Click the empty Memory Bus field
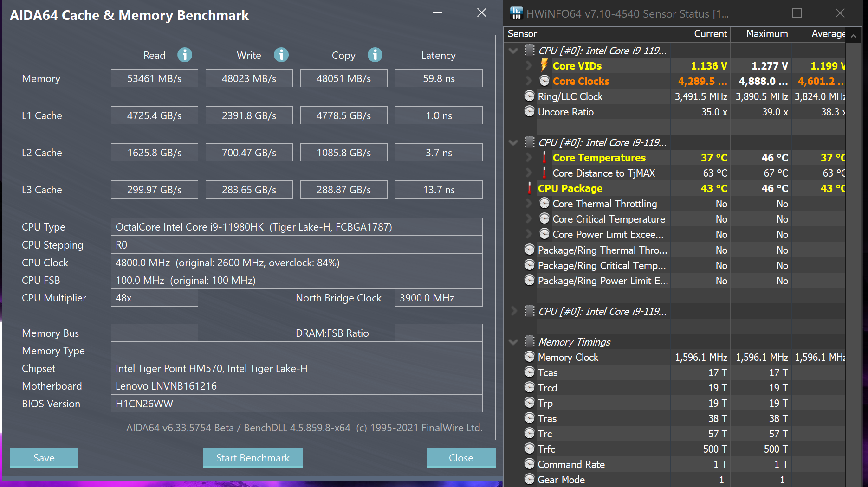Image resolution: width=868 pixels, height=487 pixels. (155, 333)
